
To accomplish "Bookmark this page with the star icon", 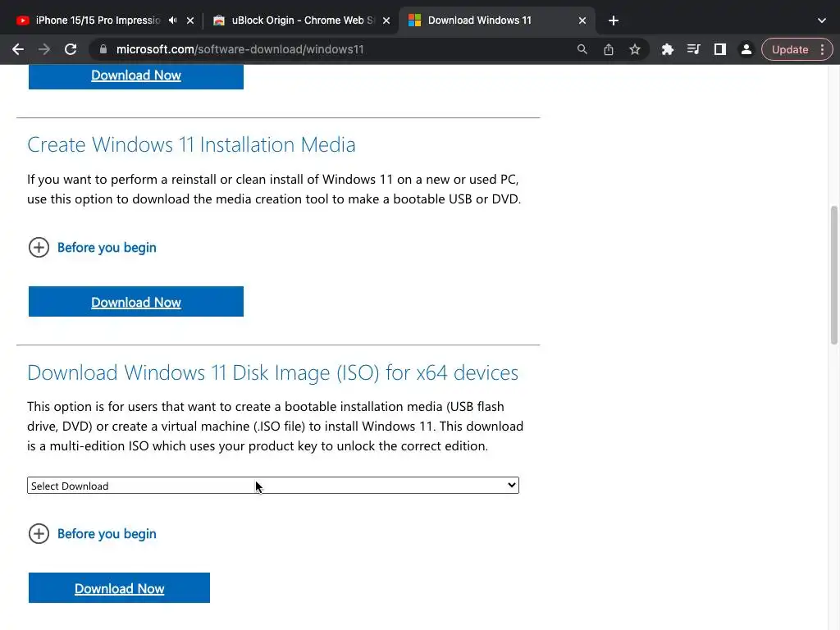I will (635, 49).
